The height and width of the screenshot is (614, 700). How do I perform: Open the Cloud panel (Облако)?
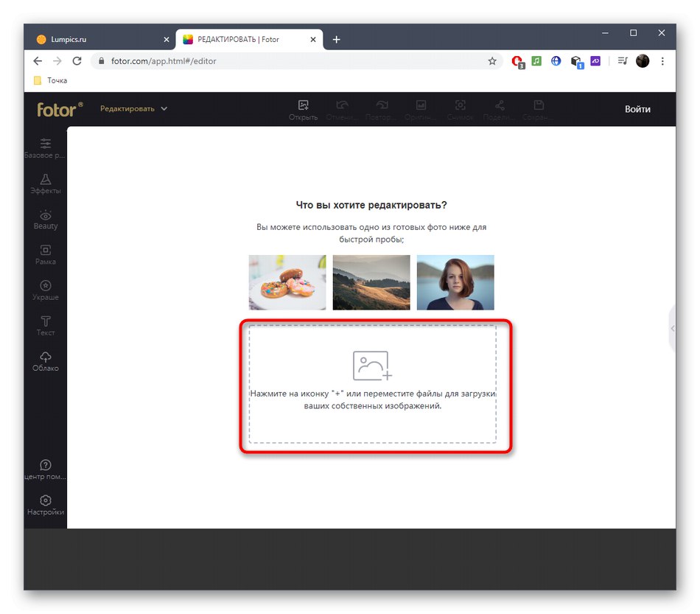(x=45, y=361)
